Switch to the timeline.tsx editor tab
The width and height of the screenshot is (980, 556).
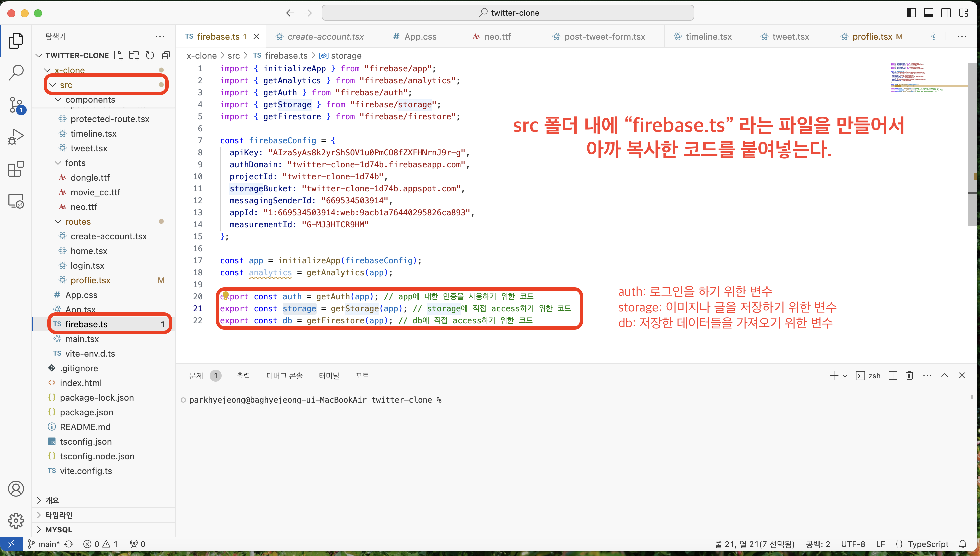708,37
